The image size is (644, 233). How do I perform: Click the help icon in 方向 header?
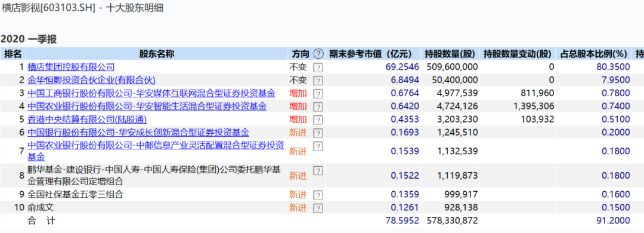318,54
